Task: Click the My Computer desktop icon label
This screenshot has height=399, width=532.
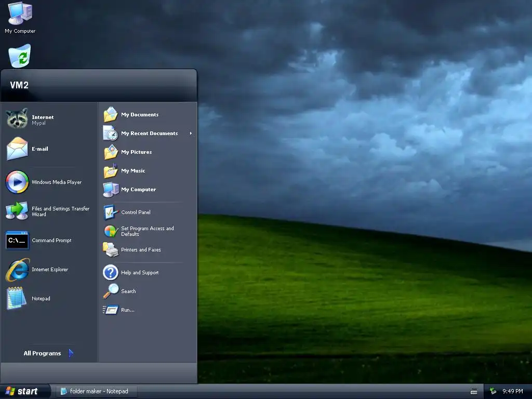Action: tap(20, 31)
